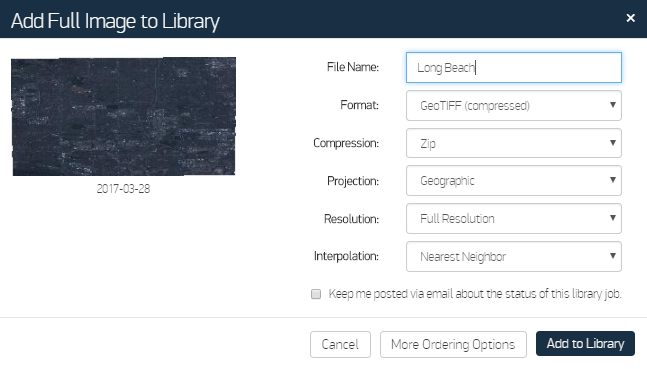Open More Ordering Options
647x369 pixels.
click(453, 344)
